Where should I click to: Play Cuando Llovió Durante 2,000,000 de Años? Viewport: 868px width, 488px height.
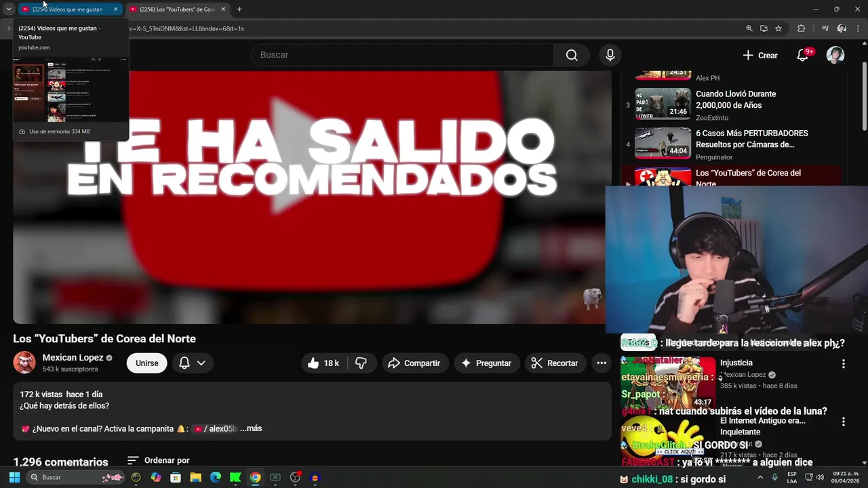[736, 100]
